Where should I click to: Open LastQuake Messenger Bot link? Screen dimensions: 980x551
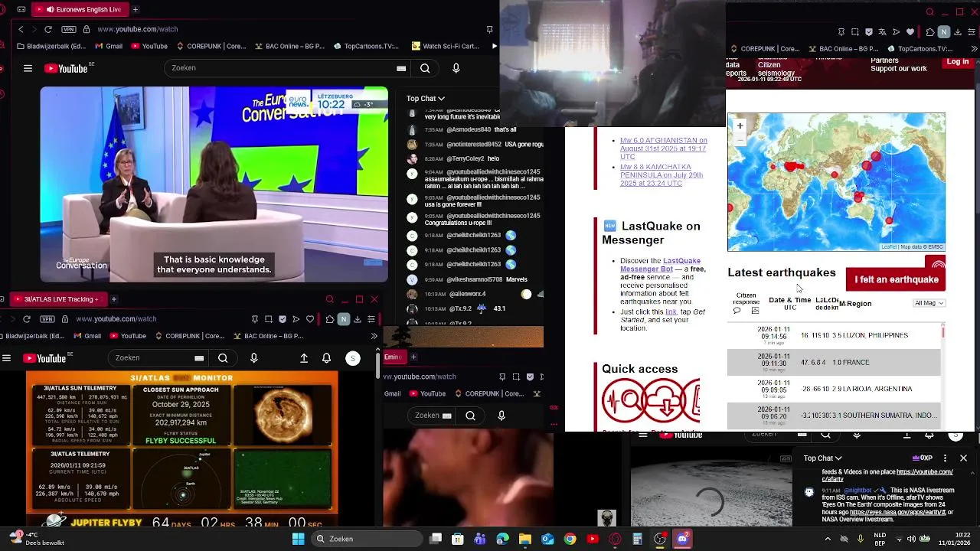pyautogui.click(x=660, y=265)
